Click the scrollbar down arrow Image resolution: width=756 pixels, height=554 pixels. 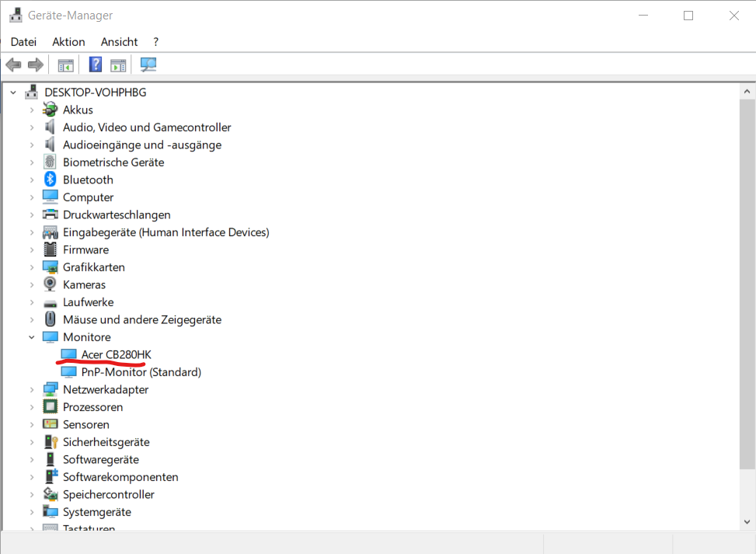(747, 521)
